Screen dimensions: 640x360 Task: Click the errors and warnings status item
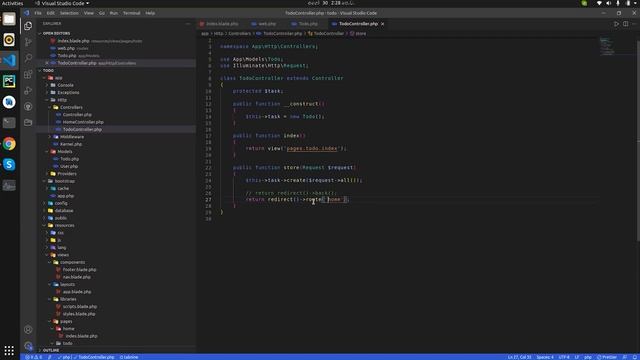[x=33, y=357]
